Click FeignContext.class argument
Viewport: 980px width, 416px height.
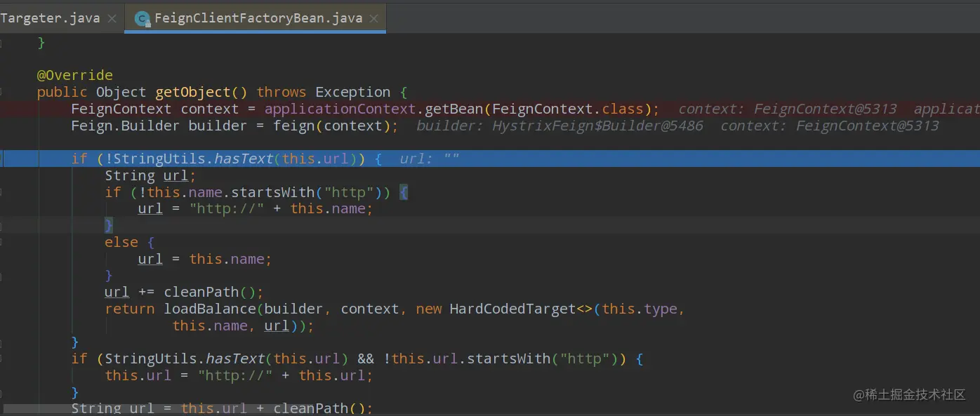click(568, 109)
